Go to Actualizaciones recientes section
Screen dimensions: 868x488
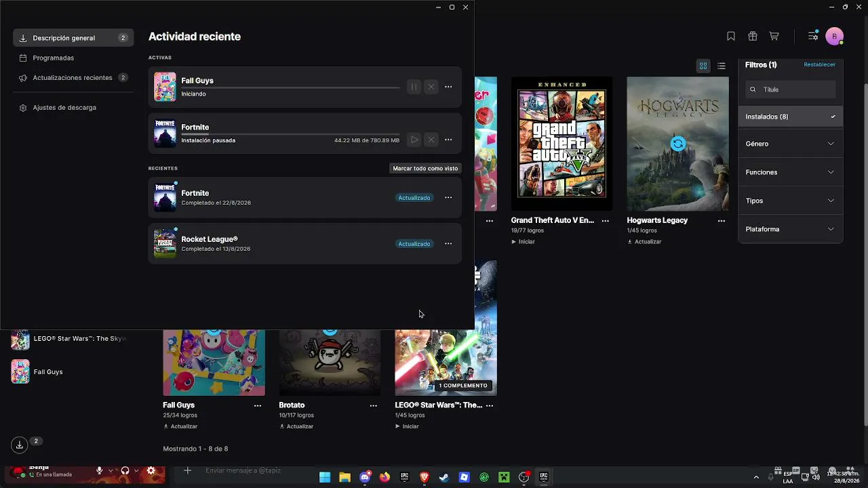click(x=73, y=78)
